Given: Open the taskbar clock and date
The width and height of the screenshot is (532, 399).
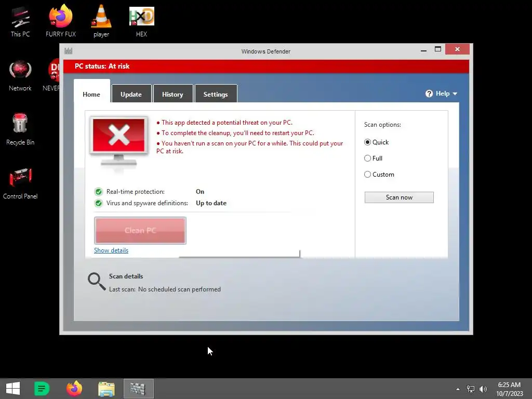Looking at the screenshot, I should [509, 389].
